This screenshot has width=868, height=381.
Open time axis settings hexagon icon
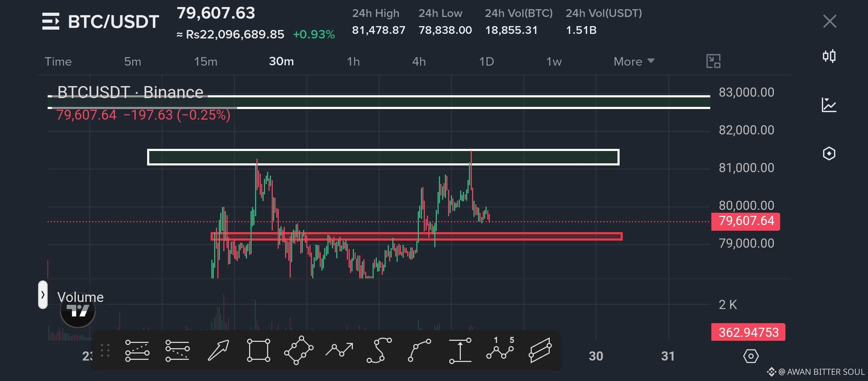[x=751, y=356]
